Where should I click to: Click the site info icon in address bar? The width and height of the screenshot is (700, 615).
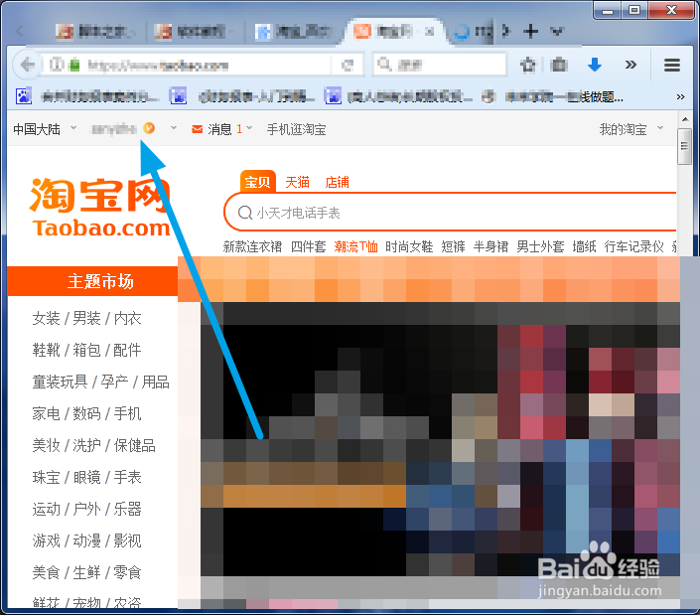pyautogui.click(x=56, y=66)
